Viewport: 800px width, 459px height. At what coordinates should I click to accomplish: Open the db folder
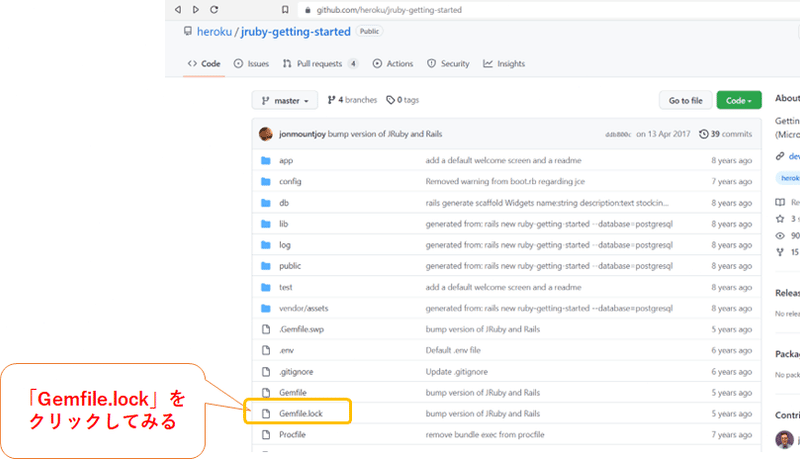pos(284,203)
